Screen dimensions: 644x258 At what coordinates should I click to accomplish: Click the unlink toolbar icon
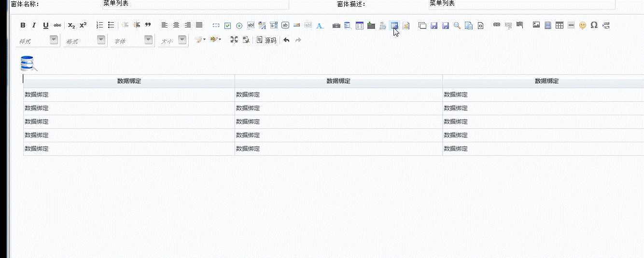[508, 25]
